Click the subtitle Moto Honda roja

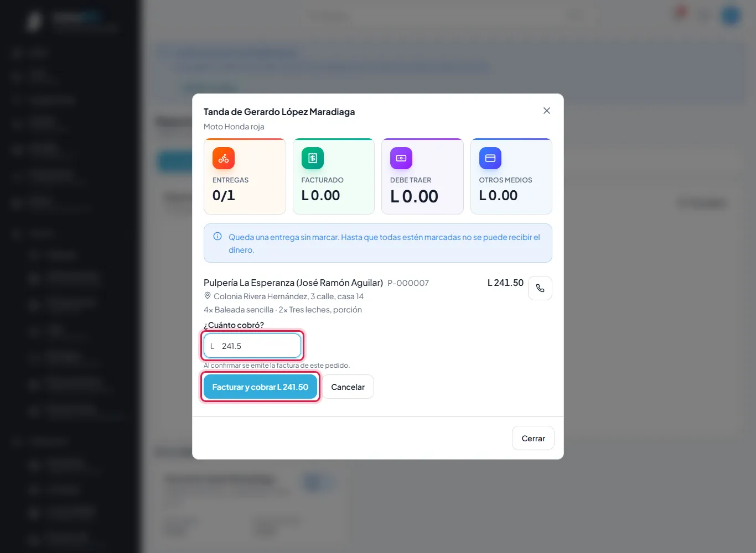[x=234, y=127]
